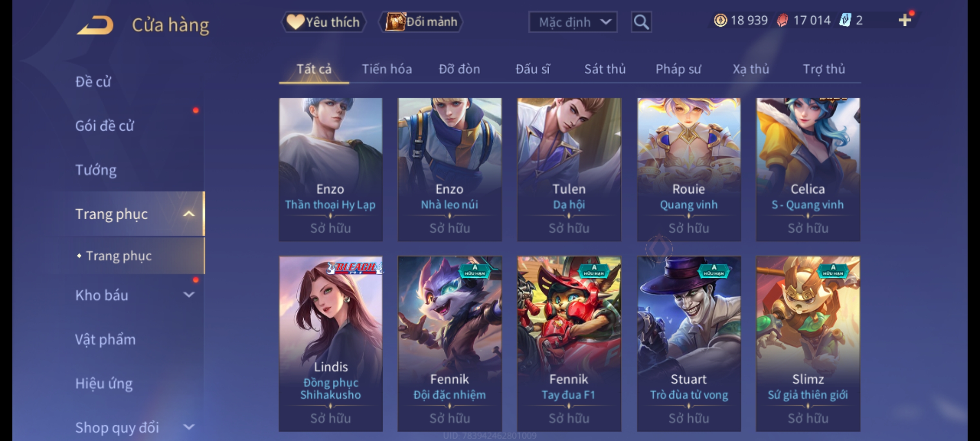Open Yêu thích favorites heart button

point(323,22)
